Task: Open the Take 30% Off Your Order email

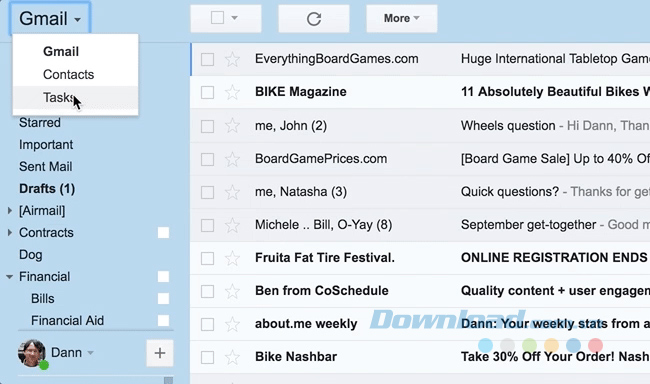Action: pos(555,357)
